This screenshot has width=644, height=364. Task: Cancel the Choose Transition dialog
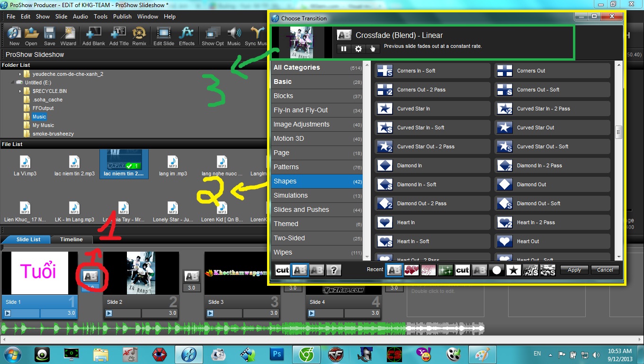coord(605,270)
